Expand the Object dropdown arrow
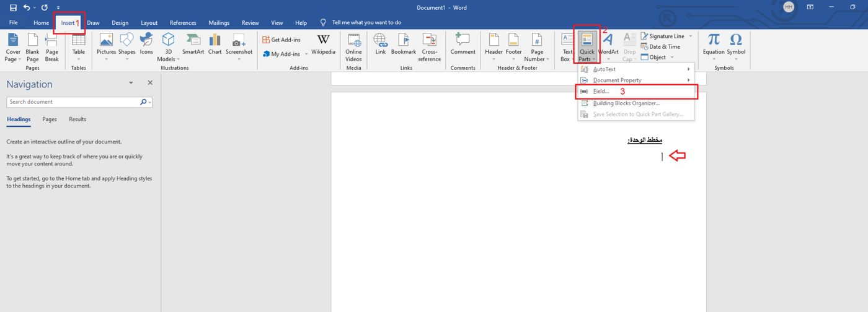868x312 pixels. [x=671, y=57]
